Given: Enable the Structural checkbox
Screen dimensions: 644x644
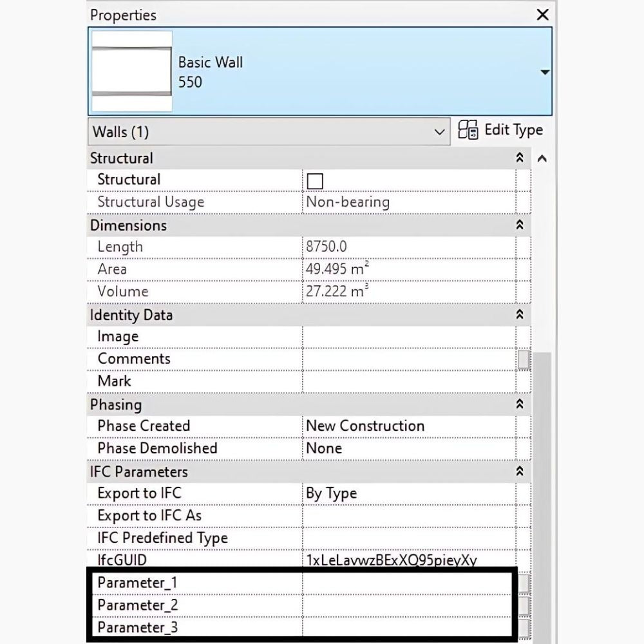Looking at the screenshot, I should (315, 180).
